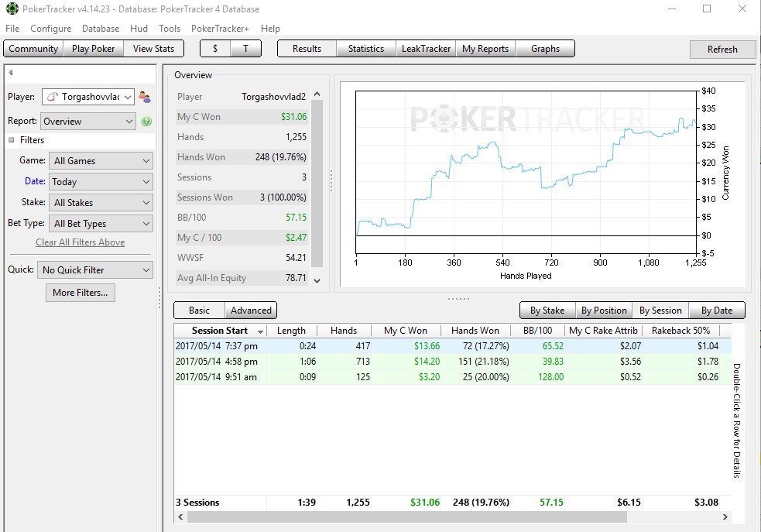Sort the table by the My C Won column
Screen dimensions: 761x532
tap(406, 331)
